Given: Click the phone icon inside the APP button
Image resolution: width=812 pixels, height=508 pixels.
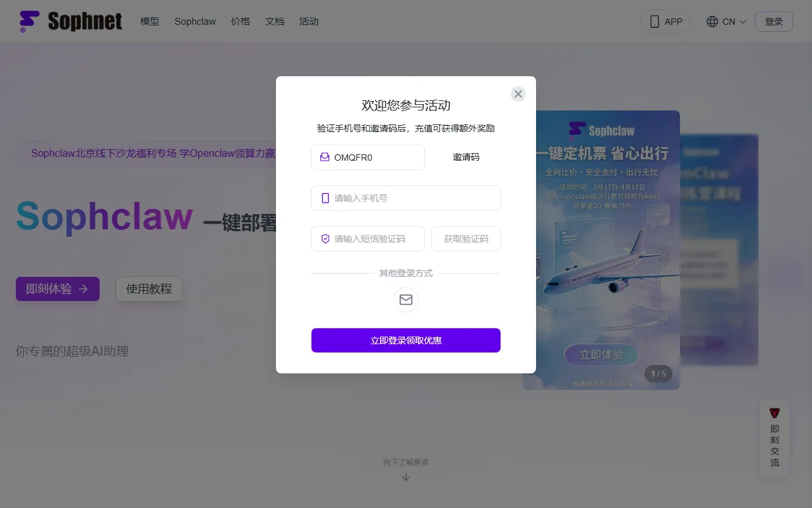Looking at the screenshot, I should (654, 21).
